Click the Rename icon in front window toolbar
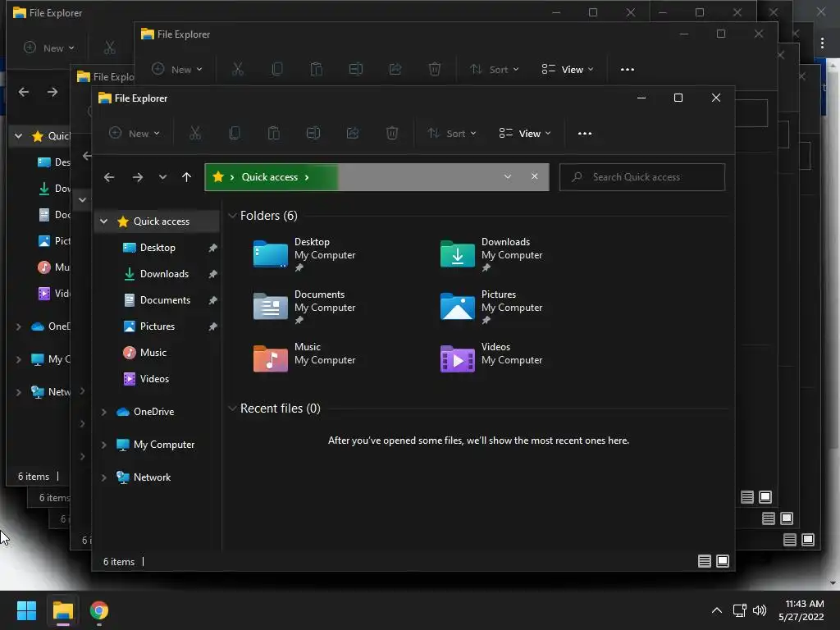 pos(313,134)
